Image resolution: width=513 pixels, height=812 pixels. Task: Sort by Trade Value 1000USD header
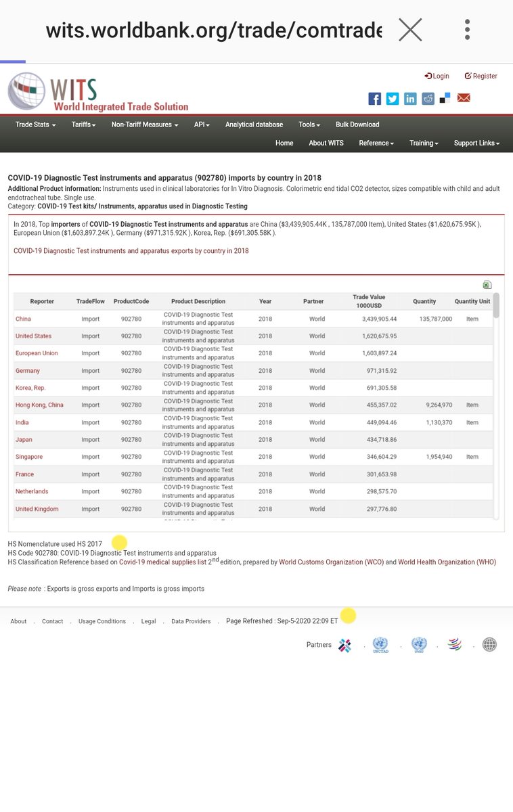click(x=369, y=301)
